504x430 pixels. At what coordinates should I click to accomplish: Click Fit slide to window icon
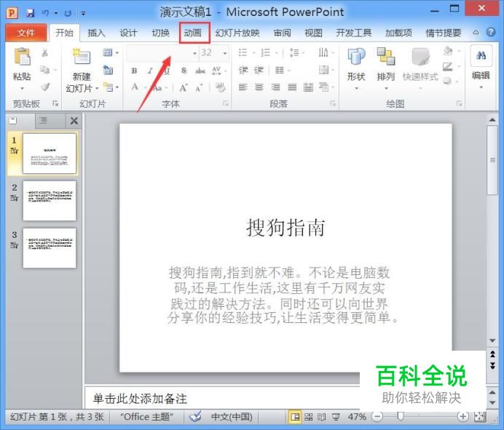pyautogui.click(x=480, y=416)
